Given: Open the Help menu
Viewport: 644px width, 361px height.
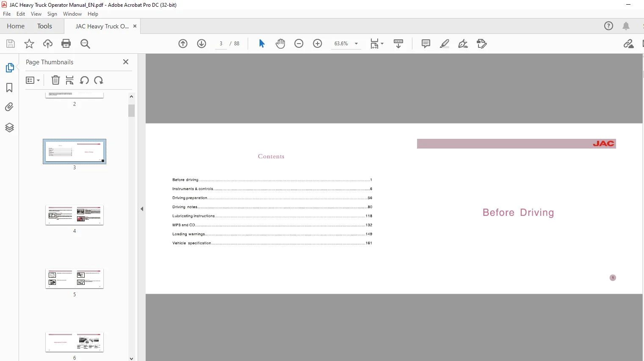Looking at the screenshot, I should click(93, 14).
